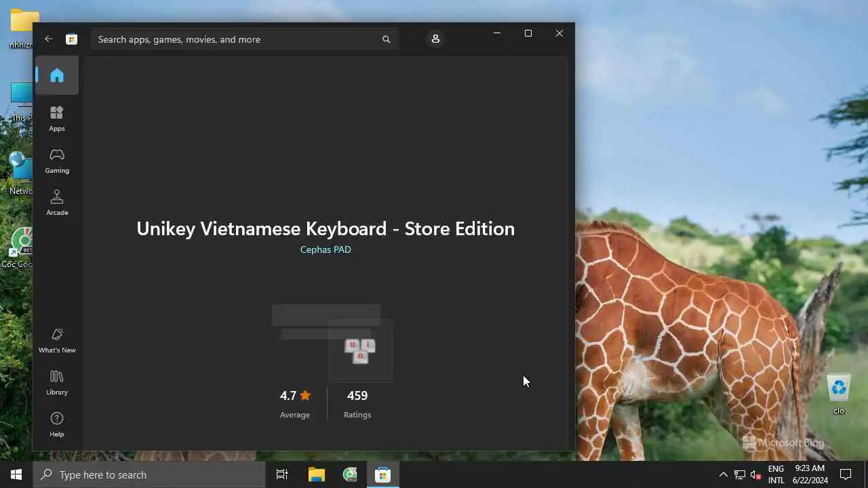Open the Library section

57,382
